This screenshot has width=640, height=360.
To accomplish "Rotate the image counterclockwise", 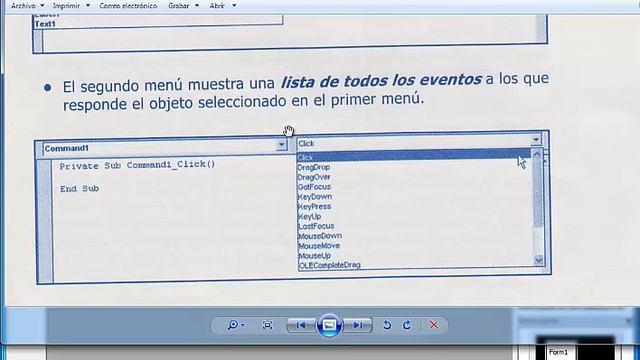I will click(x=387, y=325).
